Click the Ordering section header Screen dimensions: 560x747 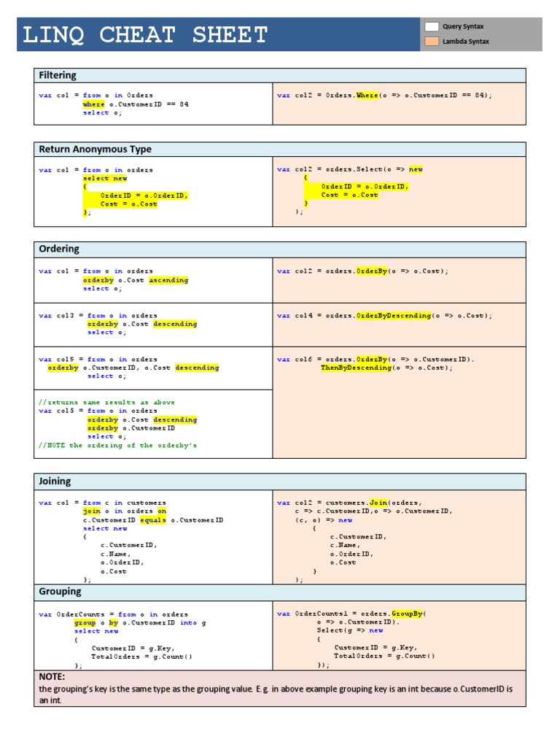[59, 249]
